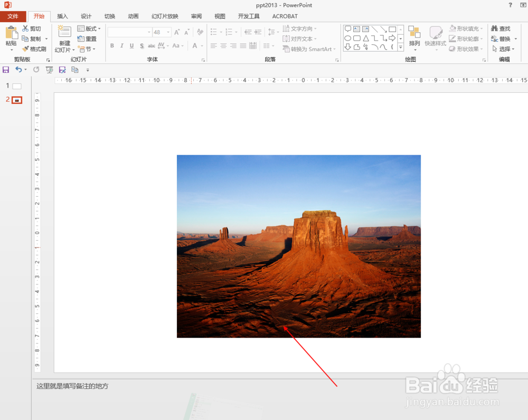Screen dimensions: 528x420
Task: Click Align Text (对齐文本) button
Action: click(300, 39)
